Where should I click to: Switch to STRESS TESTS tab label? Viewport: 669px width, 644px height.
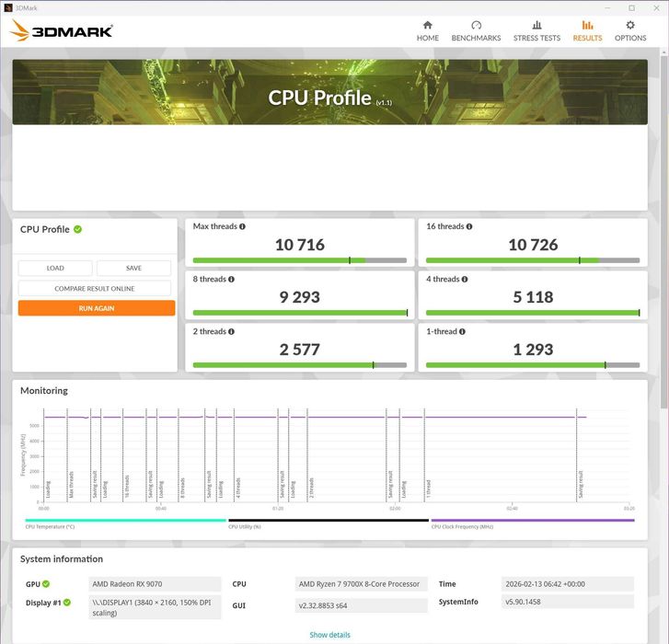click(536, 38)
